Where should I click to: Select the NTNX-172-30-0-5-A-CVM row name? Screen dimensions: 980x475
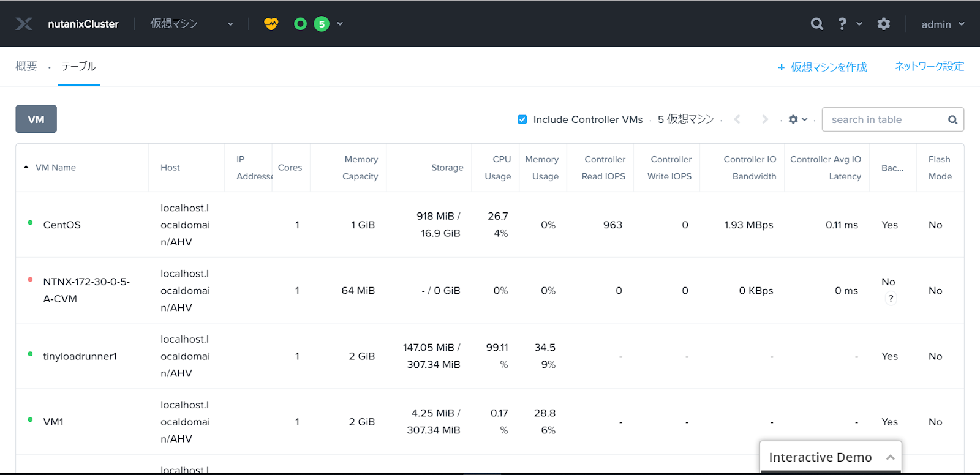[86, 290]
